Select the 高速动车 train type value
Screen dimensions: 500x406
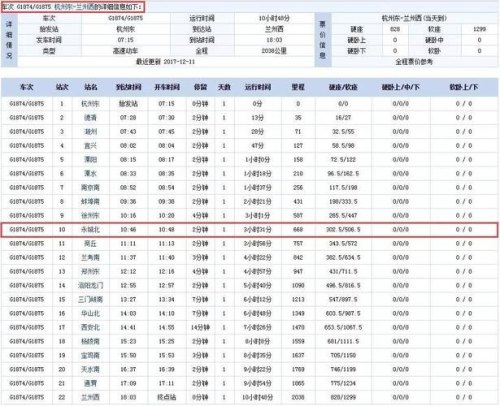point(125,51)
